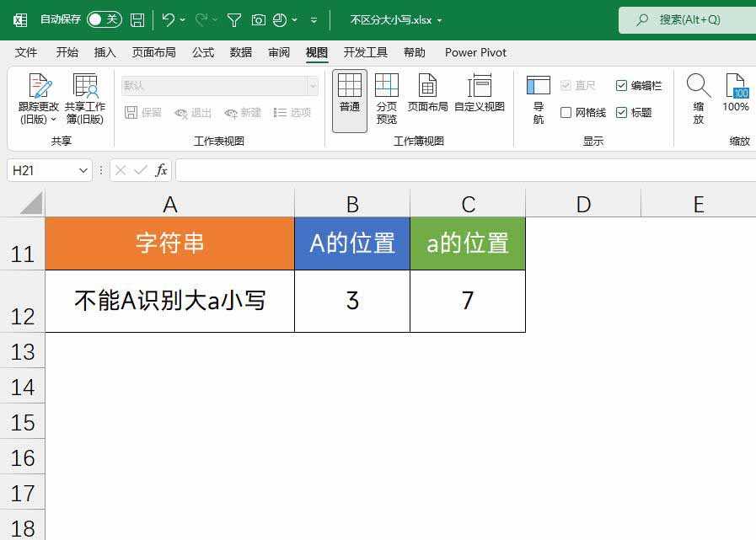Uncheck the Headings checkbox
The image size is (756, 540).
(622, 113)
